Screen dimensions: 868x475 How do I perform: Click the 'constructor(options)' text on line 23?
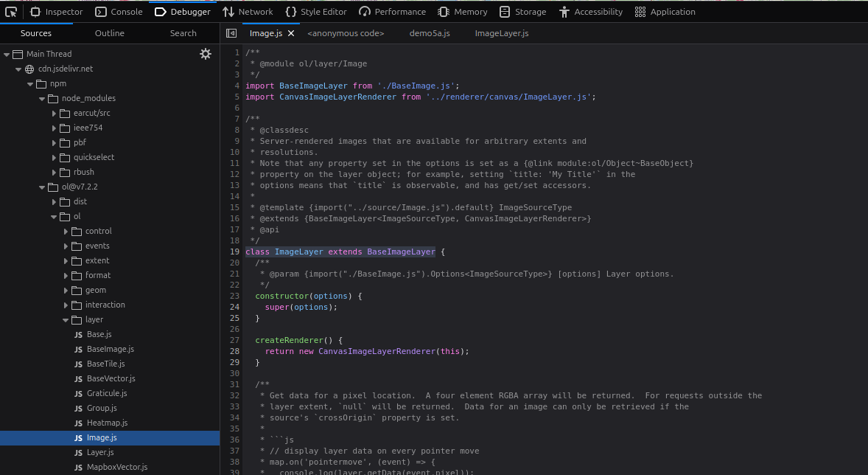pyautogui.click(x=304, y=296)
